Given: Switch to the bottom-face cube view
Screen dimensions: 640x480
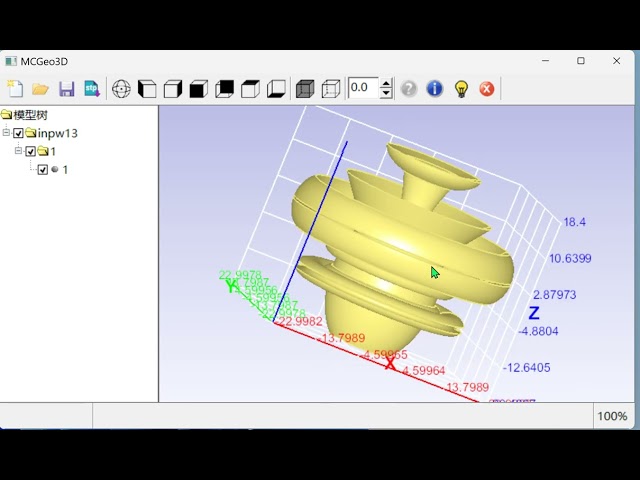Looking at the screenshot, I should (276, 89).
